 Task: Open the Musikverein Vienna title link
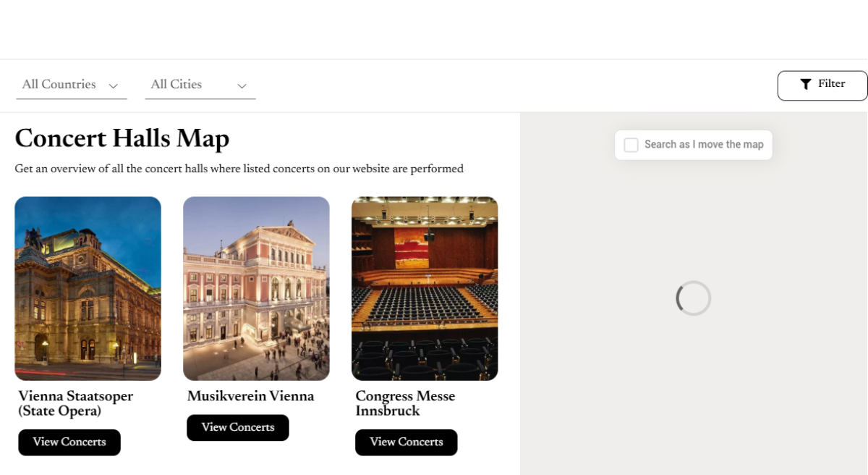click(x=250, y=397)
